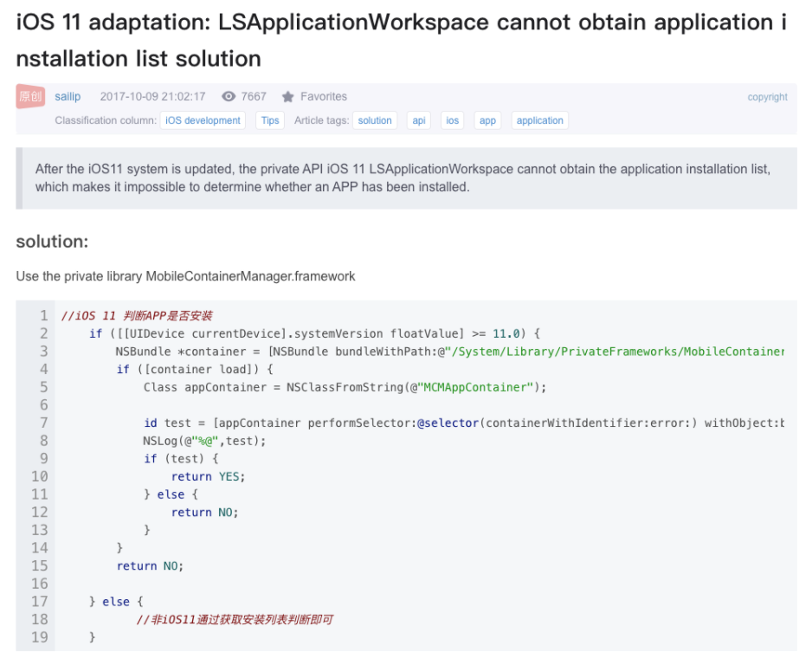The image size is (812, 665).
Task: Click the publish date 2017-10-09 21:02:17
Action: click(x=152, y=96)
